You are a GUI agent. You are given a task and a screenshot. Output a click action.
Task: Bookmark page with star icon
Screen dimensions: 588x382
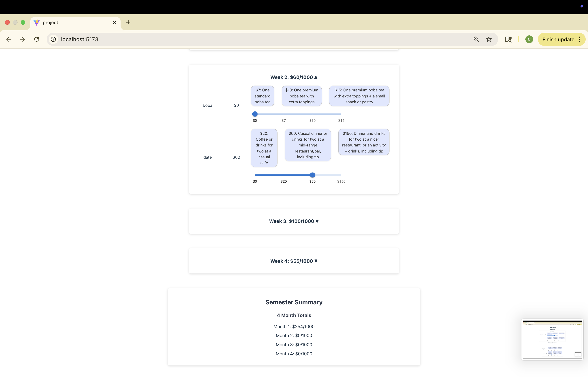point(489,39)
